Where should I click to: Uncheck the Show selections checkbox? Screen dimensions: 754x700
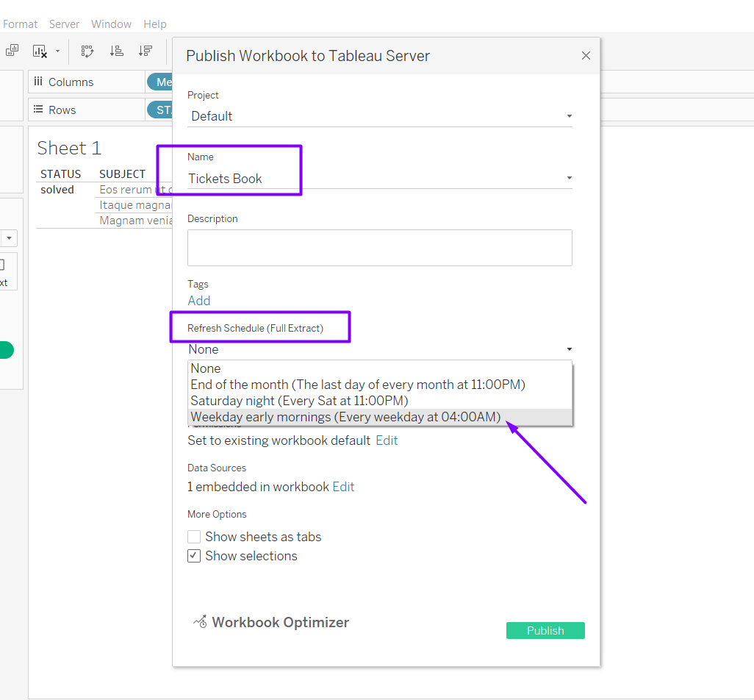point(194,556)
